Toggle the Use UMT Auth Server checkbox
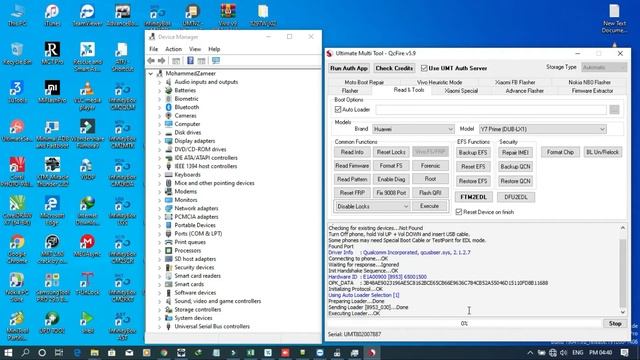The image size is (640, 360). 424,68
